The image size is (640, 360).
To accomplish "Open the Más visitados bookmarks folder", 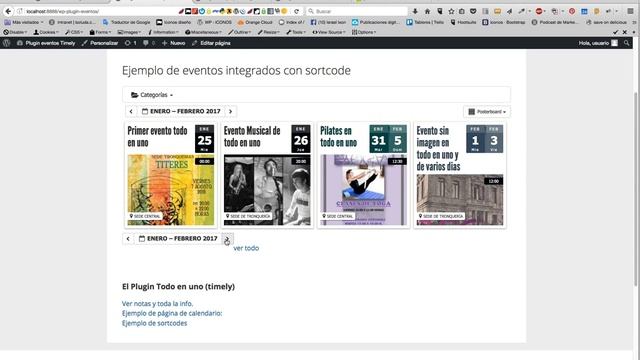I will point(24,22).
